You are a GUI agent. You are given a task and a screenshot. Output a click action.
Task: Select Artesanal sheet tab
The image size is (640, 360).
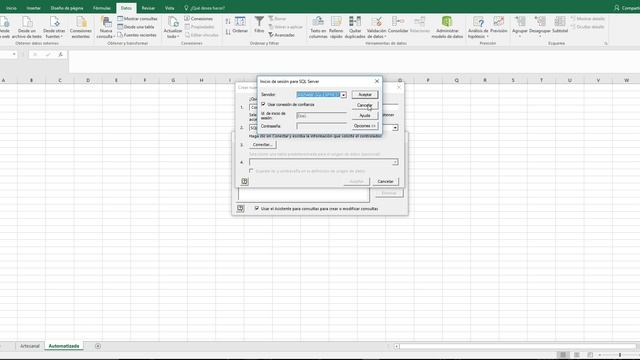(30, 346)
